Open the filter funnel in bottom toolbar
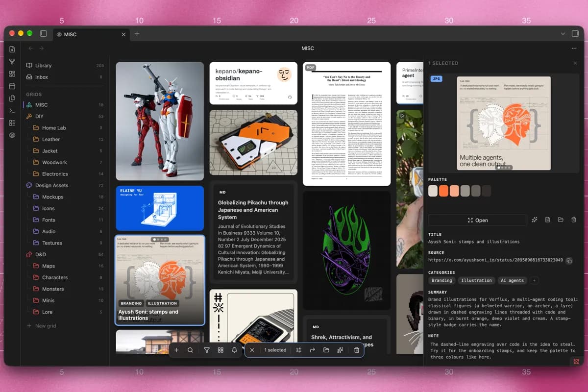This screenshot has width=588, height=392. (x=207, y=350)
